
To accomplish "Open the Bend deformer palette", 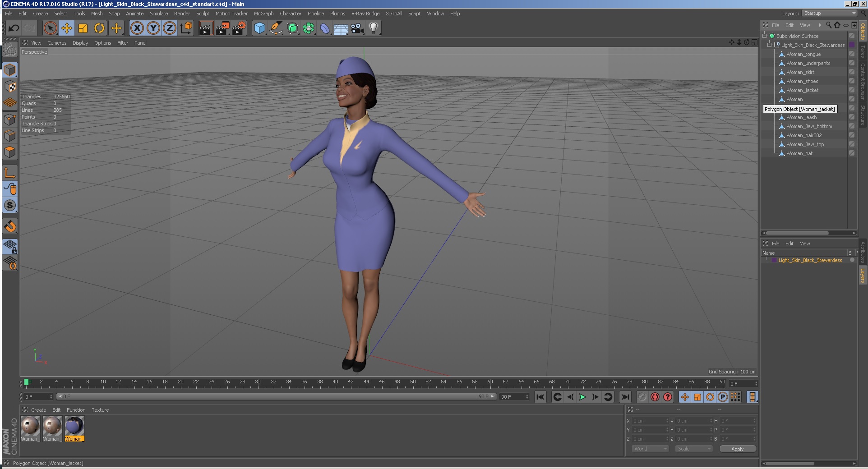I will click(325, 28).
